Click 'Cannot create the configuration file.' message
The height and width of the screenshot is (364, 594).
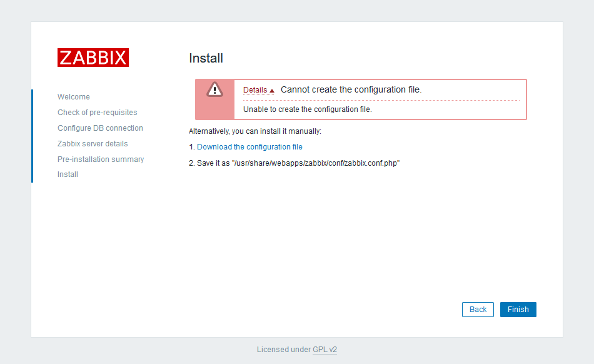351,90
